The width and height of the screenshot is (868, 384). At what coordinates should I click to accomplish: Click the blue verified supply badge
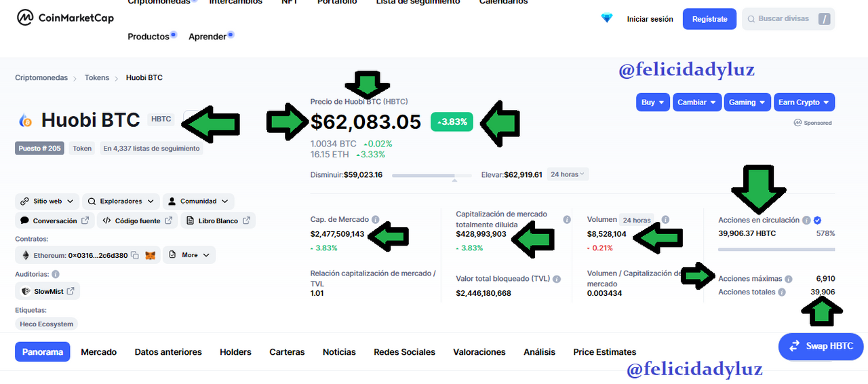(817, 220)
